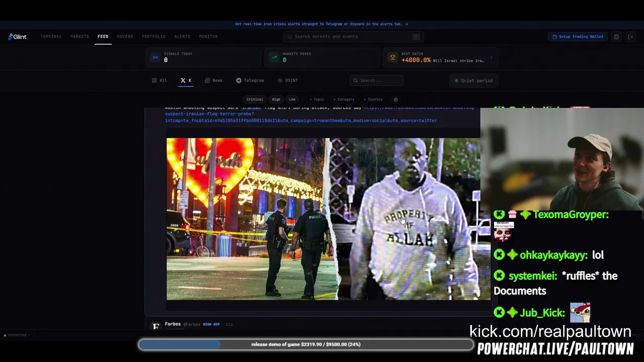Toggle the Quiet period indicator
The height and width of the screenshot is (362, 644).
click(x=474, y=80)
